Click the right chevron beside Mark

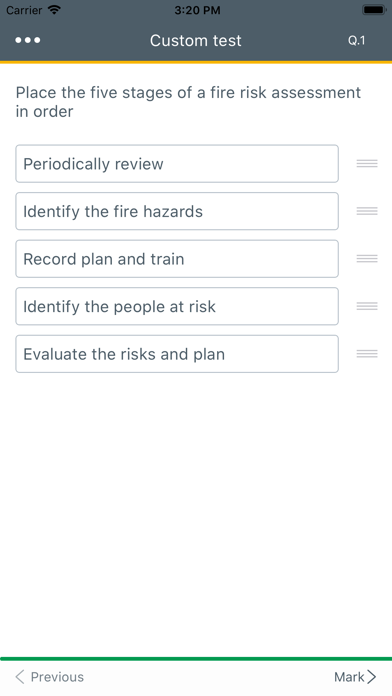click(372, 677)
